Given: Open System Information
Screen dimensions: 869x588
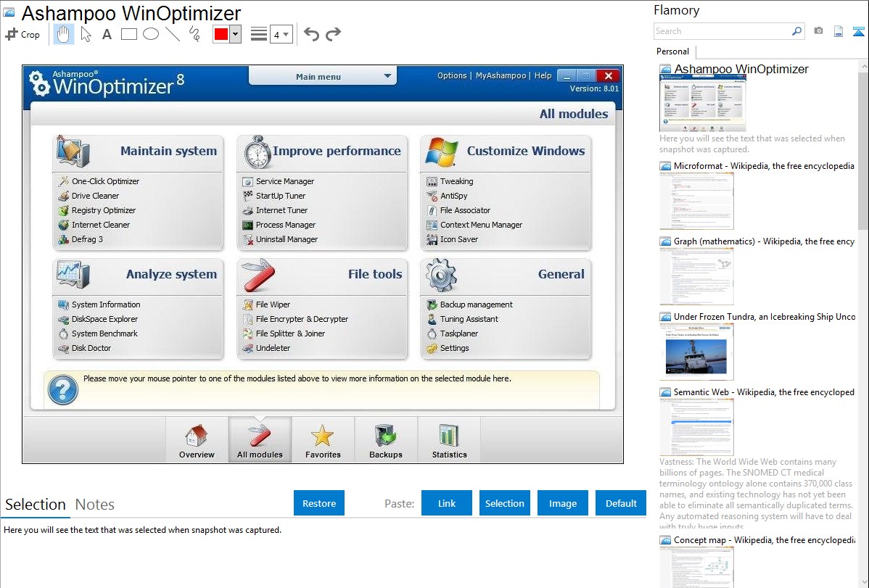Looking at the screenshot, I should pos(99,305).
